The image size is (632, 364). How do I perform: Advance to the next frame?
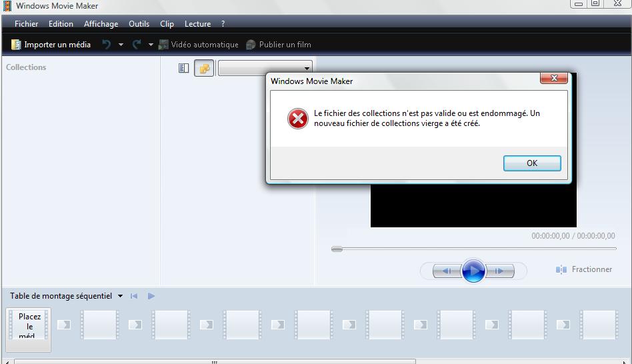point(499,271)
